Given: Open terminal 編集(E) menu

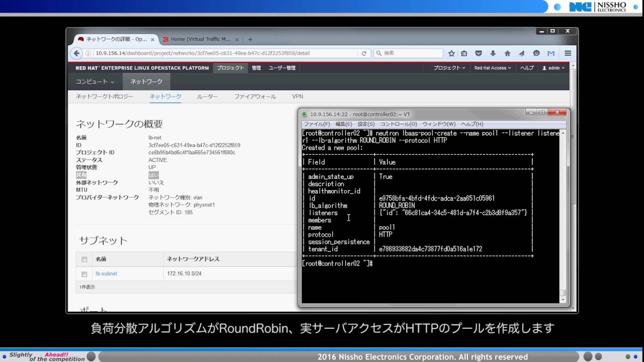Looking at the screenshot, I should (x=344, y=124).
